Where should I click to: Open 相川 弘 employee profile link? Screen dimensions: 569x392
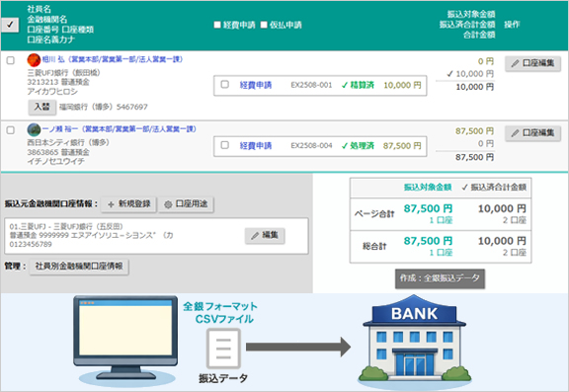[113, 59]
